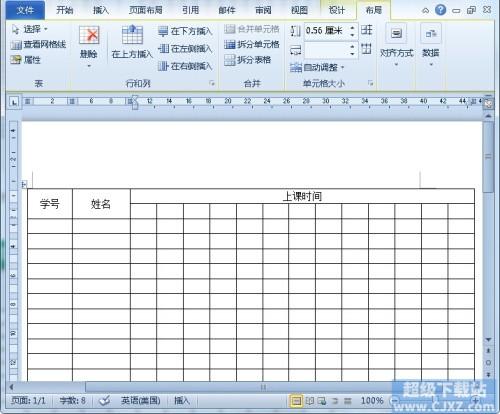The height and width of the screenshot is (414, 500).
Task: Open the File (文件) menu
Action: pos(25,10)
